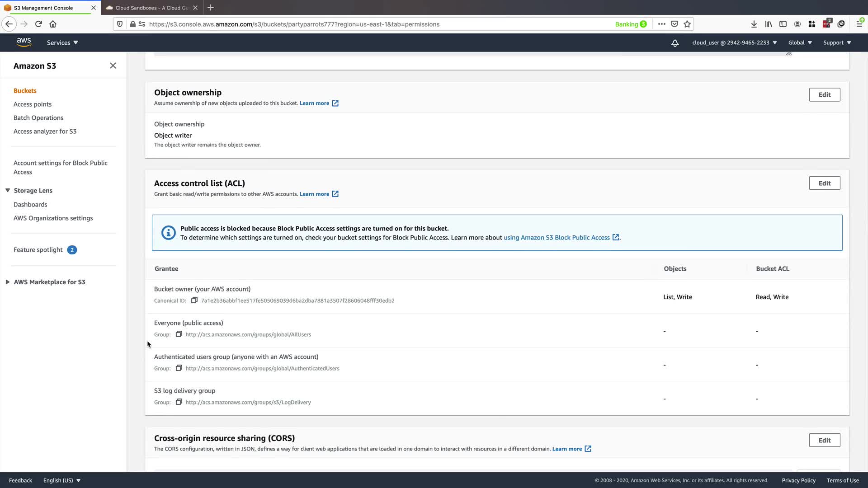Open the cloud_user account dropdown
The height and width of the screenshot is (488, 868).
(734, 43)
